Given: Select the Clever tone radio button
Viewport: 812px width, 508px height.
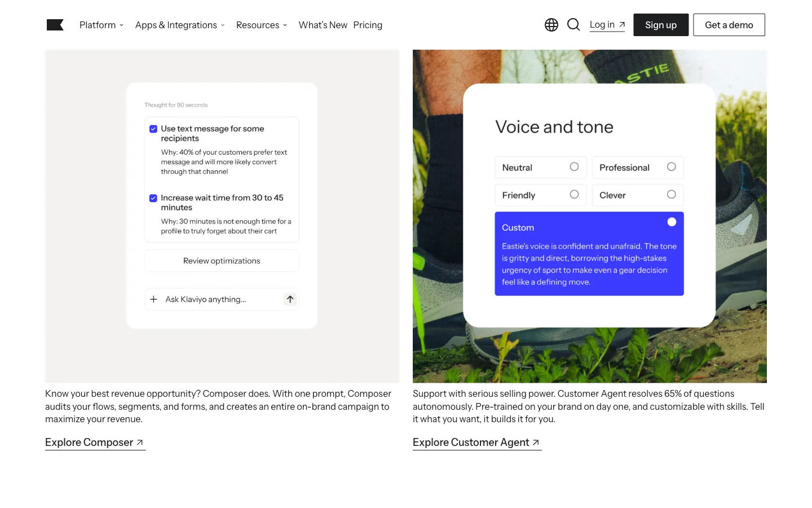Looking at the screenshot, I should tap(671, 194).
